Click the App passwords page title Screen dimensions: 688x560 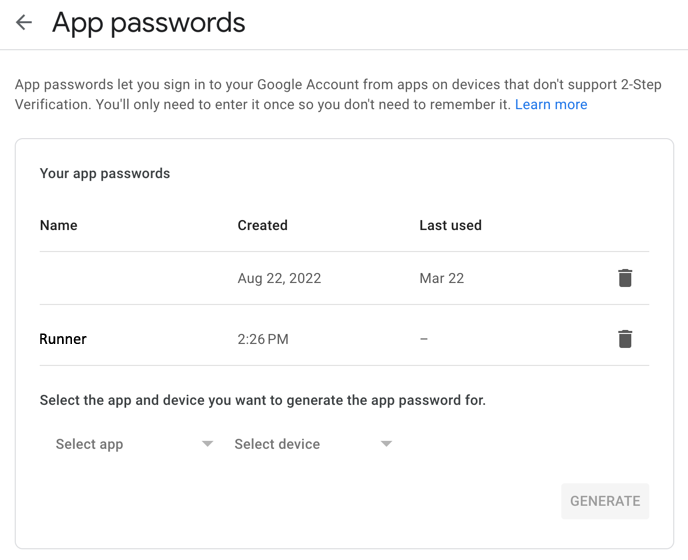pos(149,23)
